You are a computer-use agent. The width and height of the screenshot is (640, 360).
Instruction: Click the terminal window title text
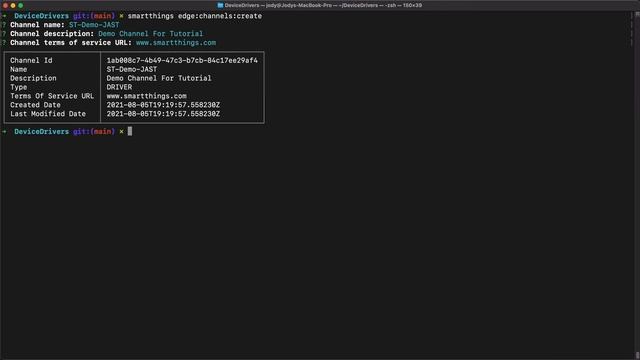pos(323,5)
